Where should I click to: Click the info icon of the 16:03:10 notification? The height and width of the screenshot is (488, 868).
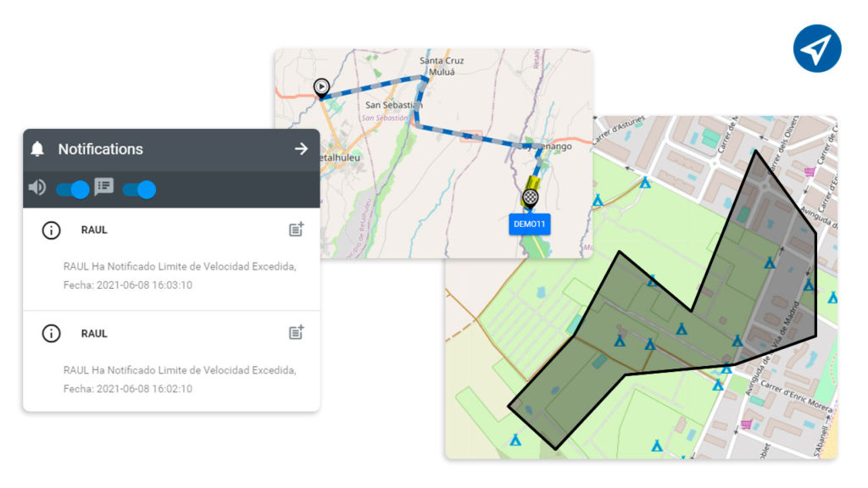click(x=52, y=230)
